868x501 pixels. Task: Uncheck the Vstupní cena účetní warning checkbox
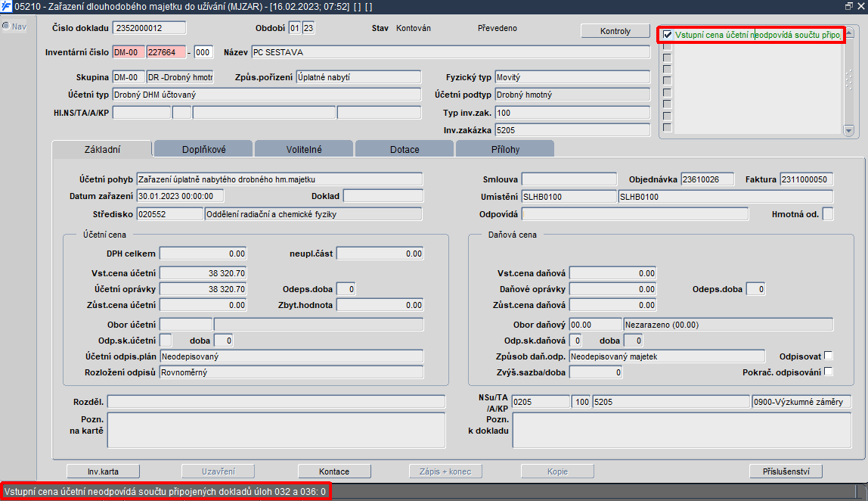pyautogui.click(x=668, y=34)
